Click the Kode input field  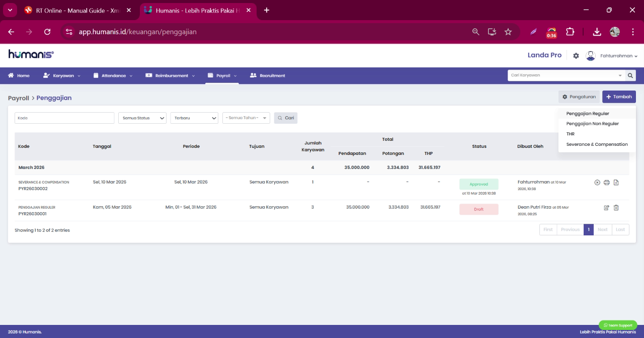pos(64,118)
